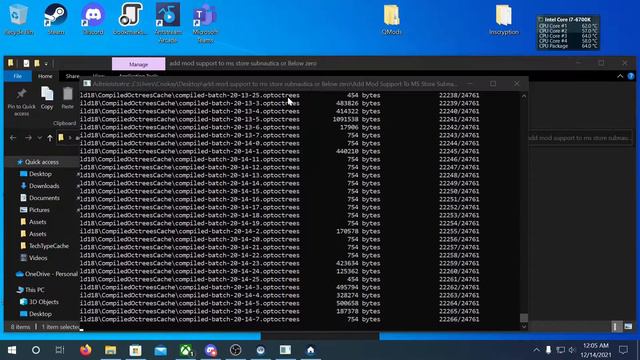The height and width of the screenshot is (360, 640).
Task: Open the 12:05 AM clock and calendar
Action: 596,350
